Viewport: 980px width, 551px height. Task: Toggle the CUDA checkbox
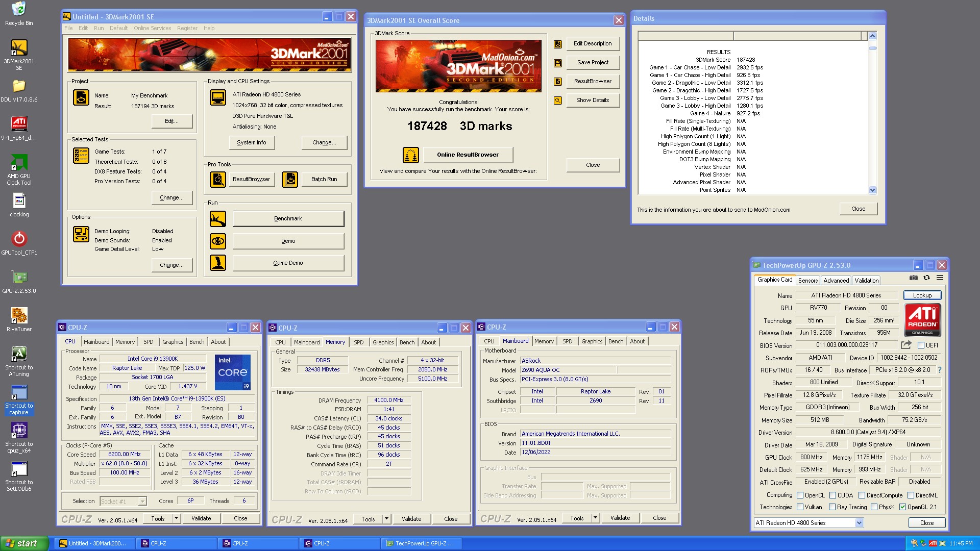click(832, 495)
